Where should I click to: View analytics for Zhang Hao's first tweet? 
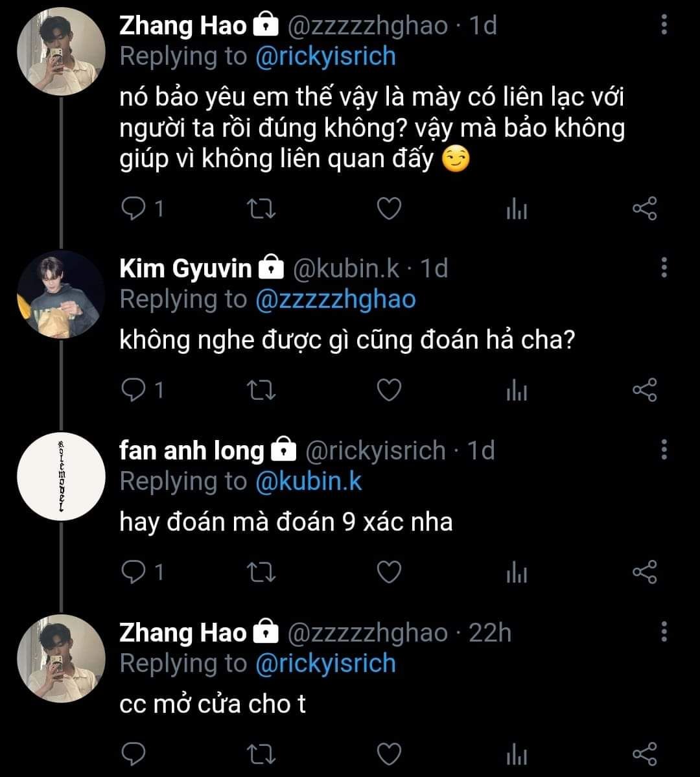pyautogui.click(x=516, y=209)
